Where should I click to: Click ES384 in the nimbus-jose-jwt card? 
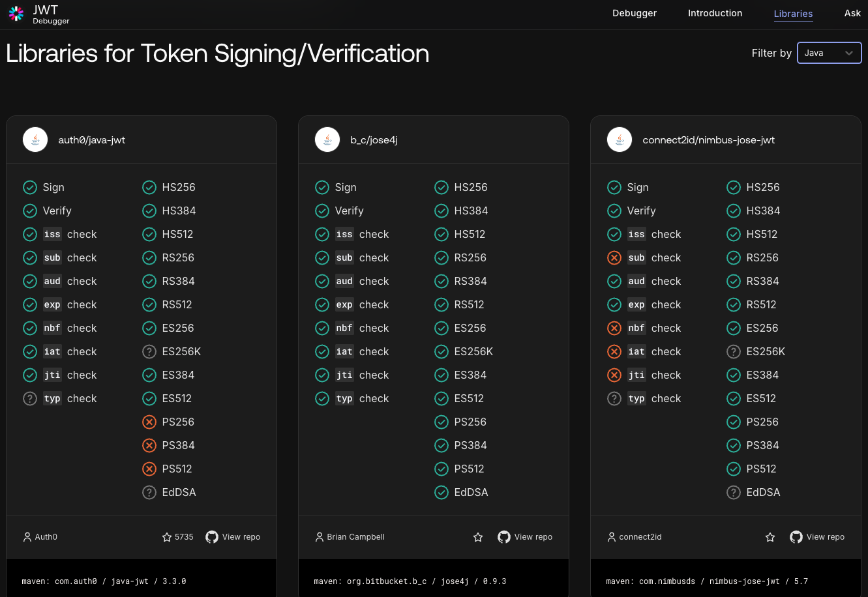pyautogui.click(x=762, y=375)
